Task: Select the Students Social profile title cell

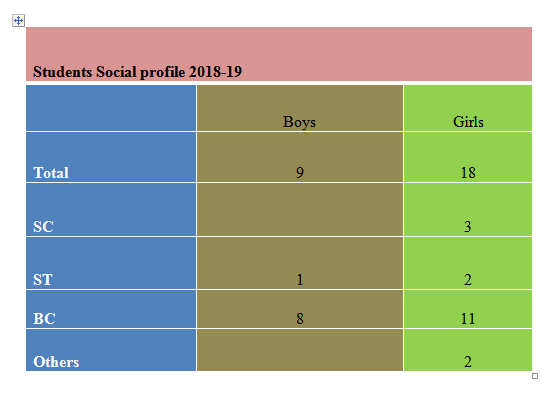Action: point(279,54)
